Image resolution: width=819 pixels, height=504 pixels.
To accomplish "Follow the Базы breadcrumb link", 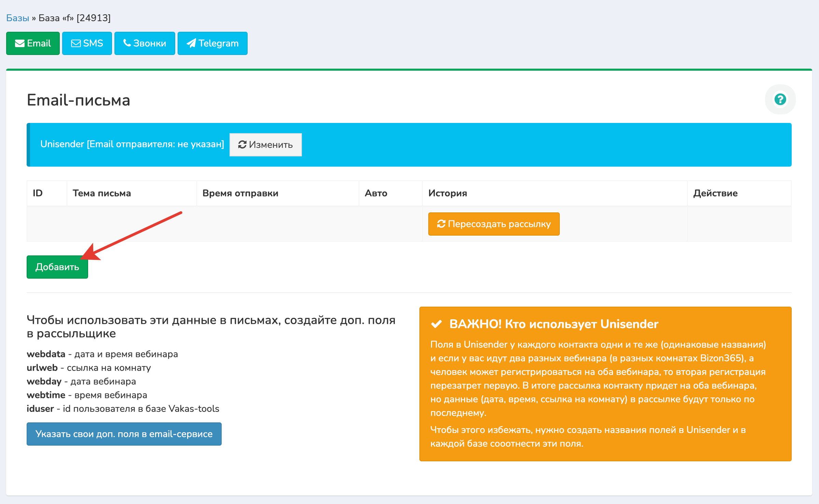I will coord(18,18).
